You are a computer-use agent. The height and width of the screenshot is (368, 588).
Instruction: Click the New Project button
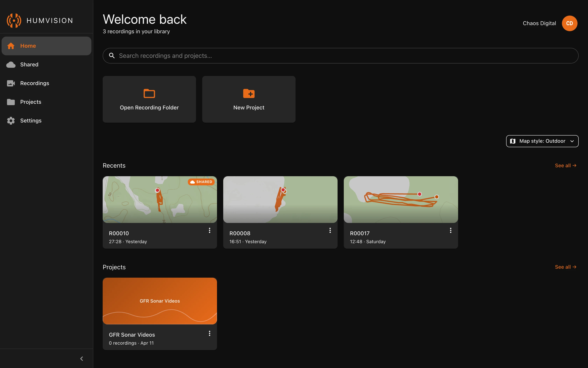249,99
